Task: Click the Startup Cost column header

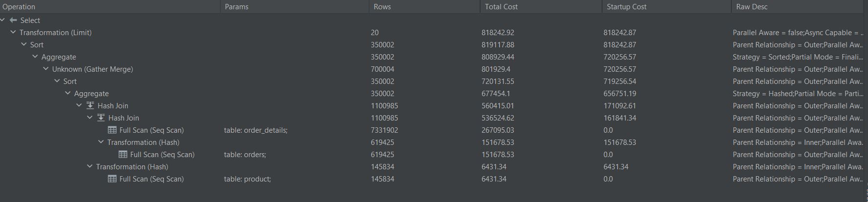Action: coord(626,7)
